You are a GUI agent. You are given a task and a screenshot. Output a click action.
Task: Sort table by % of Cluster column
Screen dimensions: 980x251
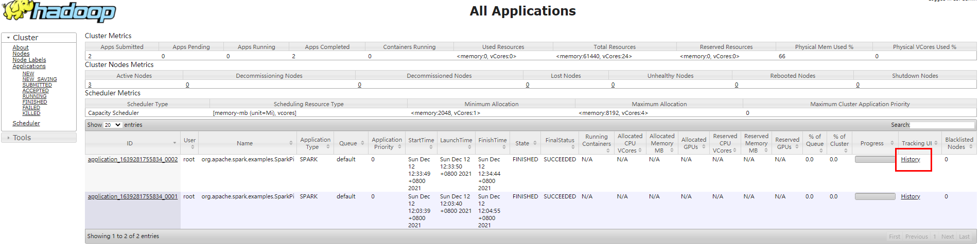839,143
